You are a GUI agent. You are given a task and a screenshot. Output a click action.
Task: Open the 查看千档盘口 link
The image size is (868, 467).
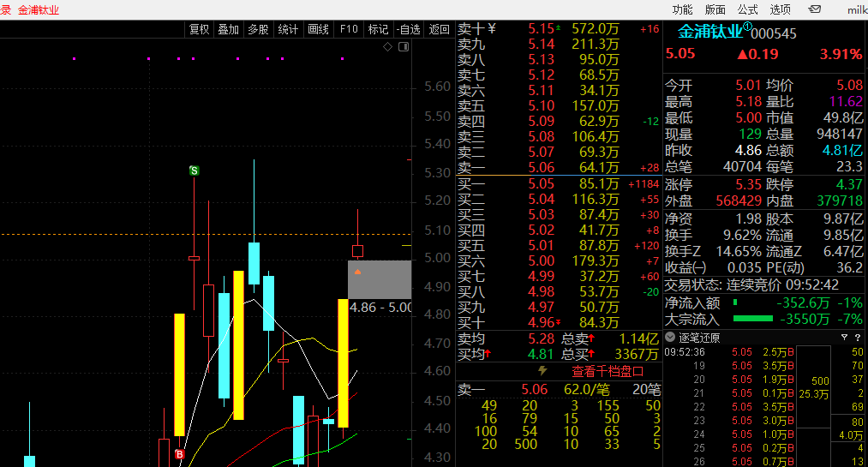(x=608, y=371)
